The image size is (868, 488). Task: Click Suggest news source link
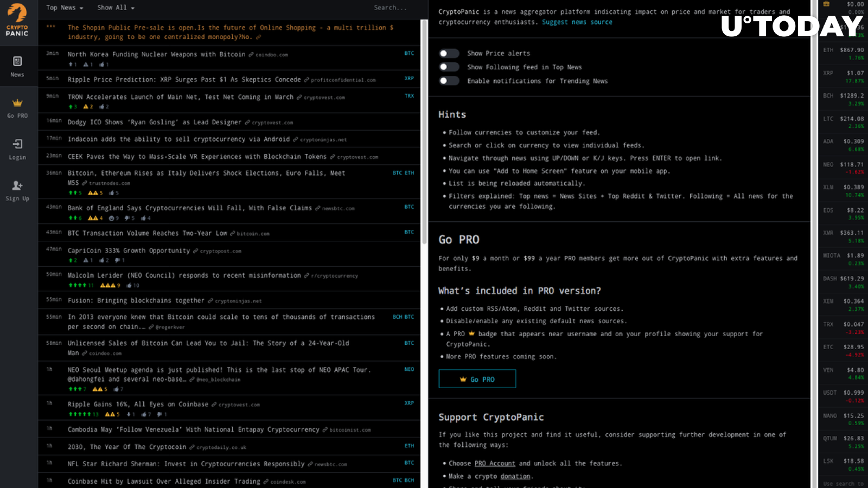[577, 22]
